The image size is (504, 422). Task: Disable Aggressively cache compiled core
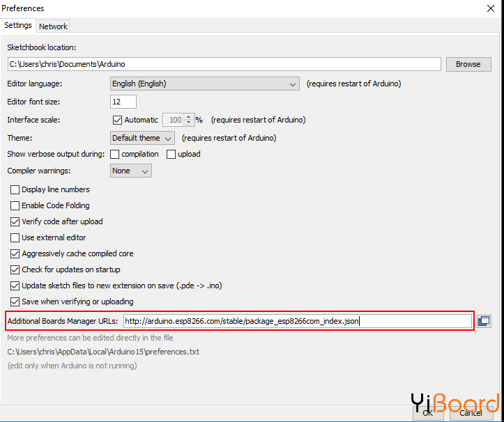tap(15, 253)
